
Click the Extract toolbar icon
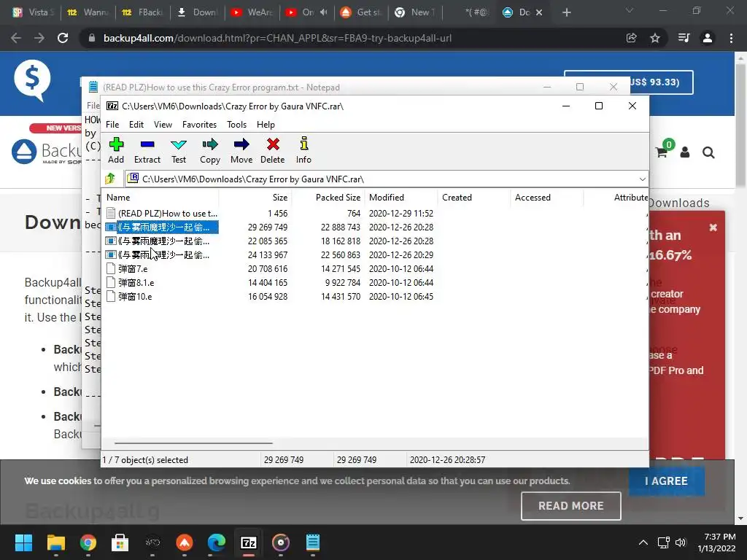[147, 150]
